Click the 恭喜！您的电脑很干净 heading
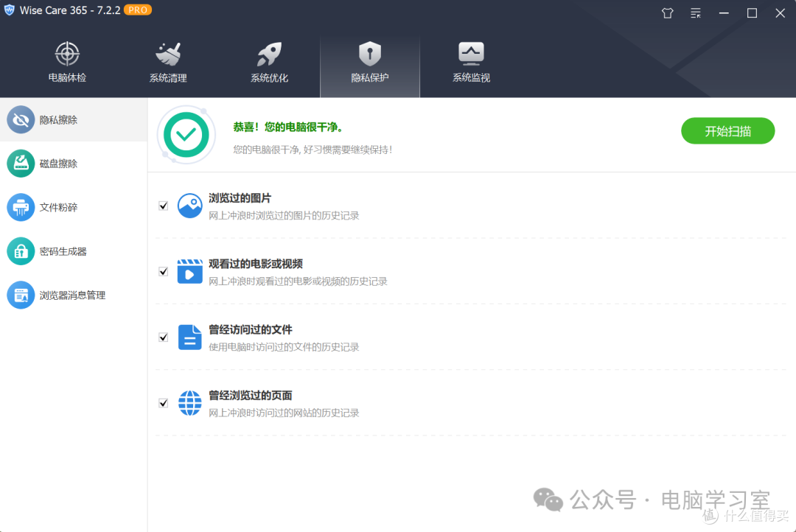This screenshot has width=796, height=532. point(288,127)
